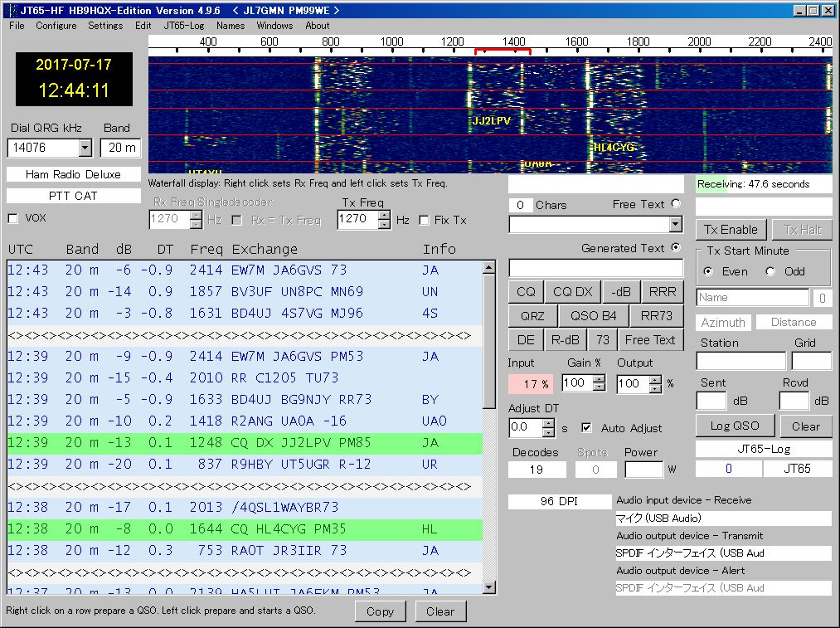This screenshot has width=840, height=628.
Task: Select the Free Text radio button
Action: pos(676,203)
